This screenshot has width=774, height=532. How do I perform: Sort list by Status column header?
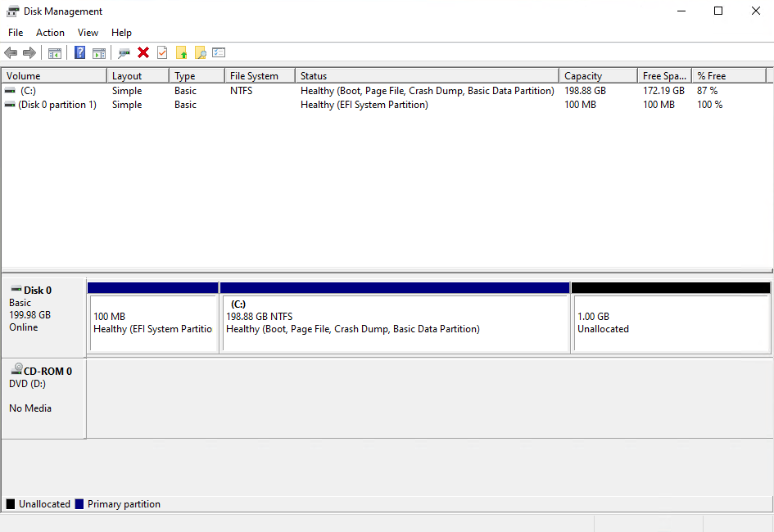[x=314, y=76]
